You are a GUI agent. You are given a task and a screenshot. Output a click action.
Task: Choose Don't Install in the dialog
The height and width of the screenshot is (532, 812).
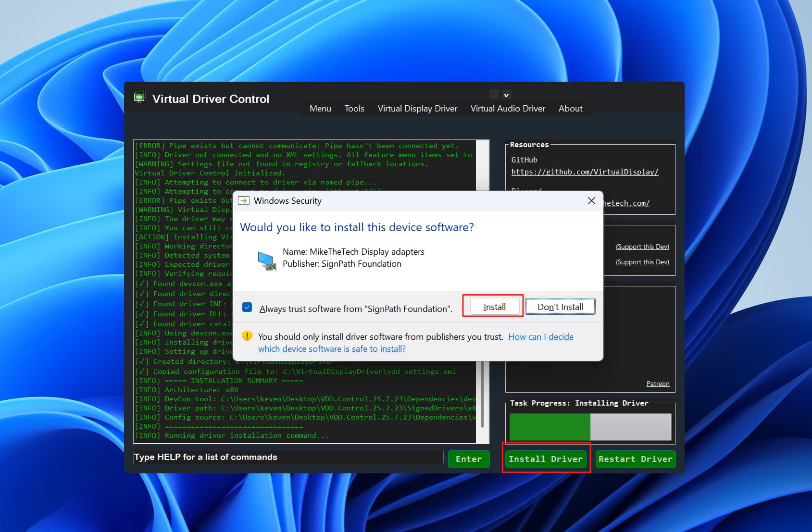560,307
